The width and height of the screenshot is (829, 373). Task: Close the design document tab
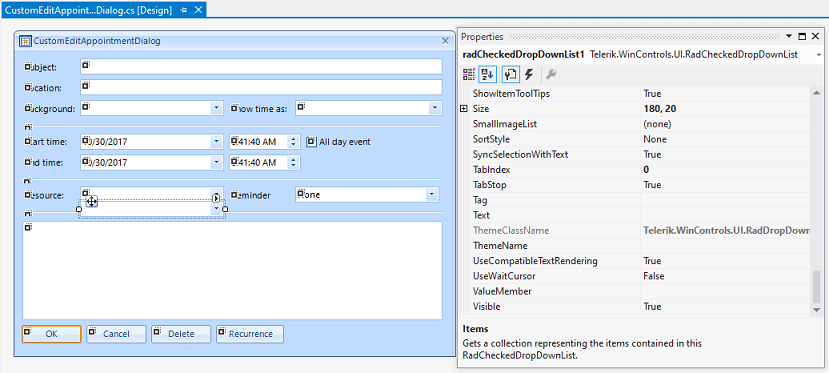198,10
